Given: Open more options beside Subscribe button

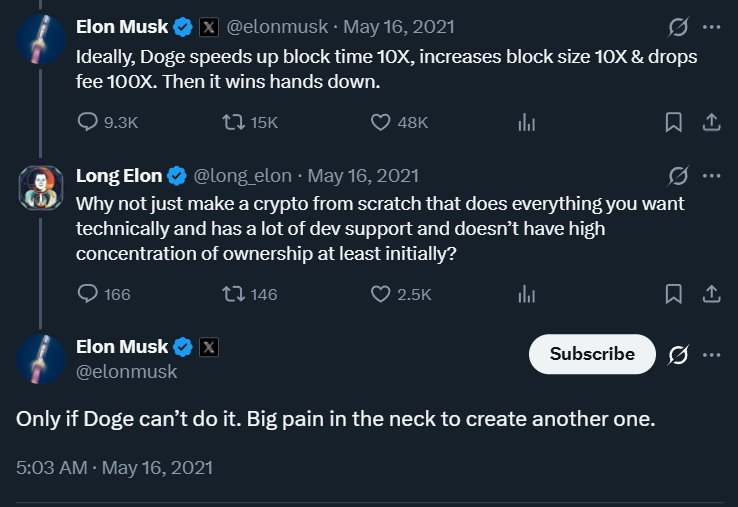Looking at the screenshot, I should 711,354.
